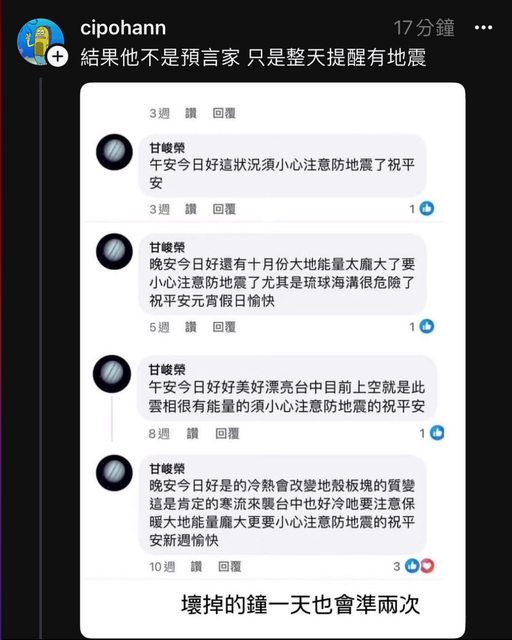Image resolution: width=512 pixels, height=640 pixels.
Task: Open cipohann's profile avatar
Action: [40, 41]
